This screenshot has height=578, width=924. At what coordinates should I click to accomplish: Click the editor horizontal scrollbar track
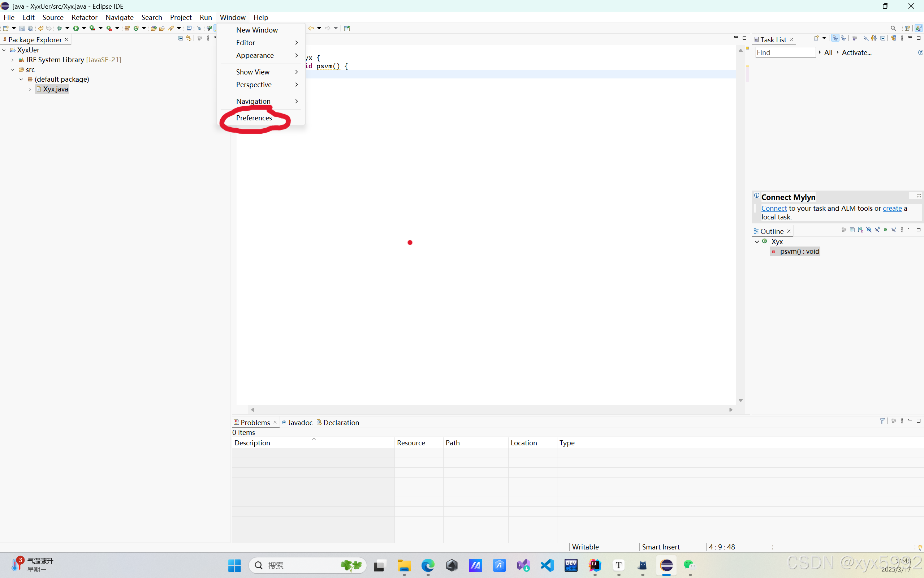click(x=491, y=410)
